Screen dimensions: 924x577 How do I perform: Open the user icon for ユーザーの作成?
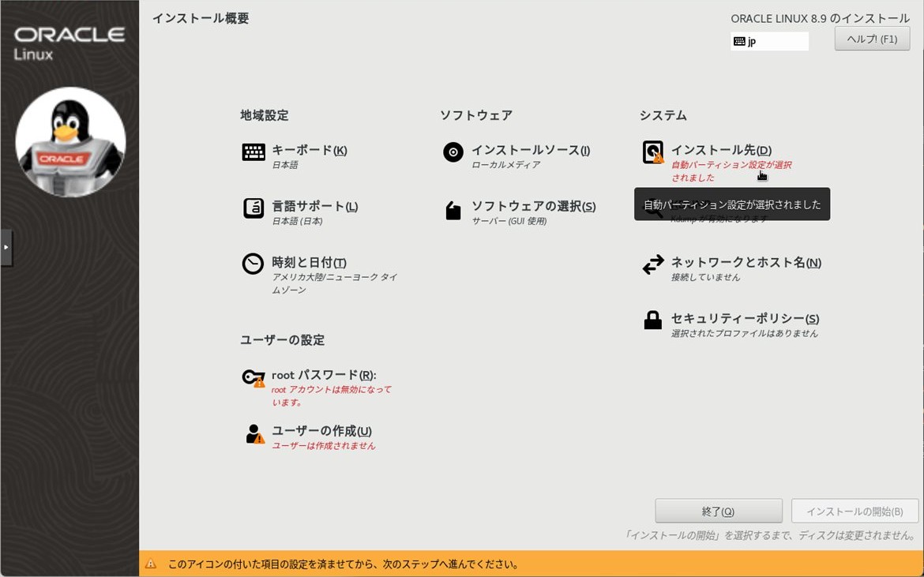[254, 434]
